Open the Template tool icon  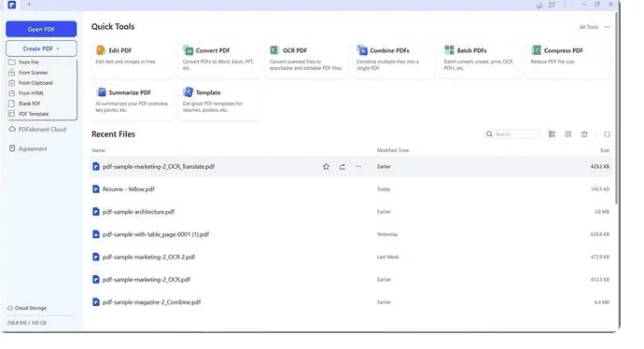pos(189,92)
